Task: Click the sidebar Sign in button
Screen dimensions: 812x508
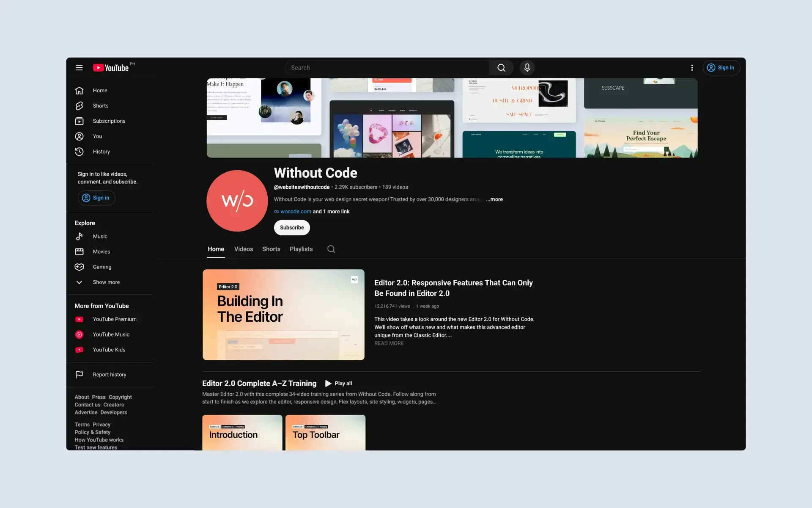Action: [96, 198]
